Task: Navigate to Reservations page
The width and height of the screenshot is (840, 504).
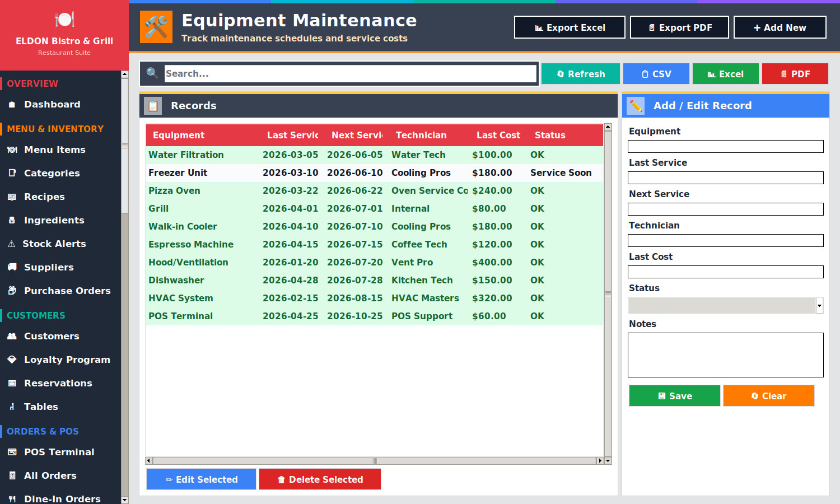Action: pyautogui.click(x=58, y=384)
